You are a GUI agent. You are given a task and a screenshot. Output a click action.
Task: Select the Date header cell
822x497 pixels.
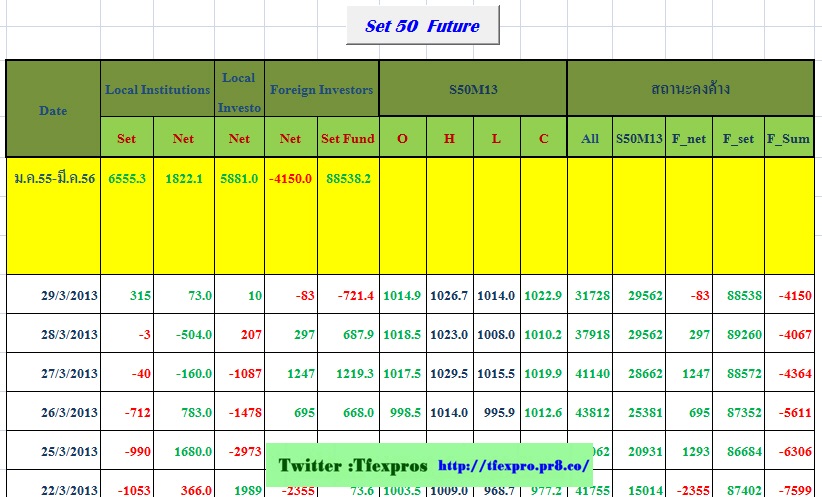coord(53,110)
